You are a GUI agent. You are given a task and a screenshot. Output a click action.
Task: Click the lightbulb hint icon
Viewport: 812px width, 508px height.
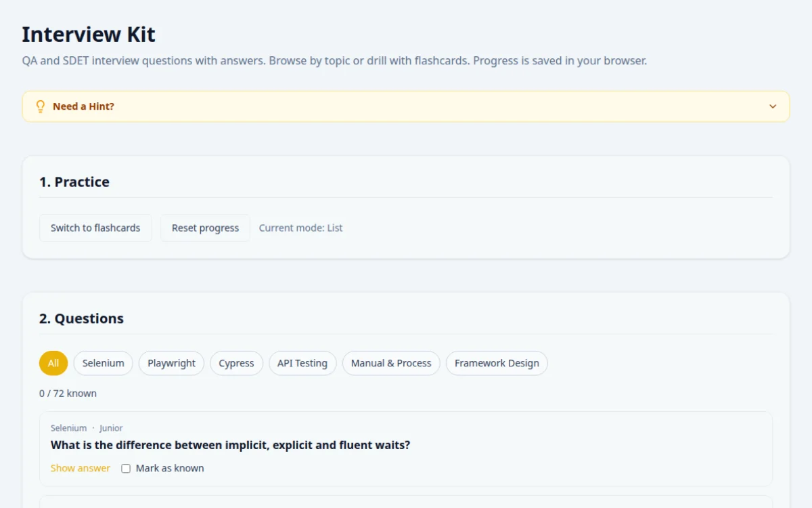(41, 106)
